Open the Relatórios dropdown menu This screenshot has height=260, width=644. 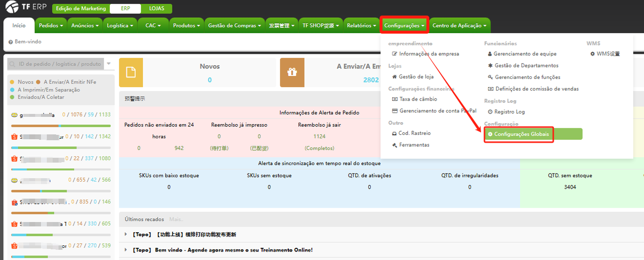tap(361, 26)
